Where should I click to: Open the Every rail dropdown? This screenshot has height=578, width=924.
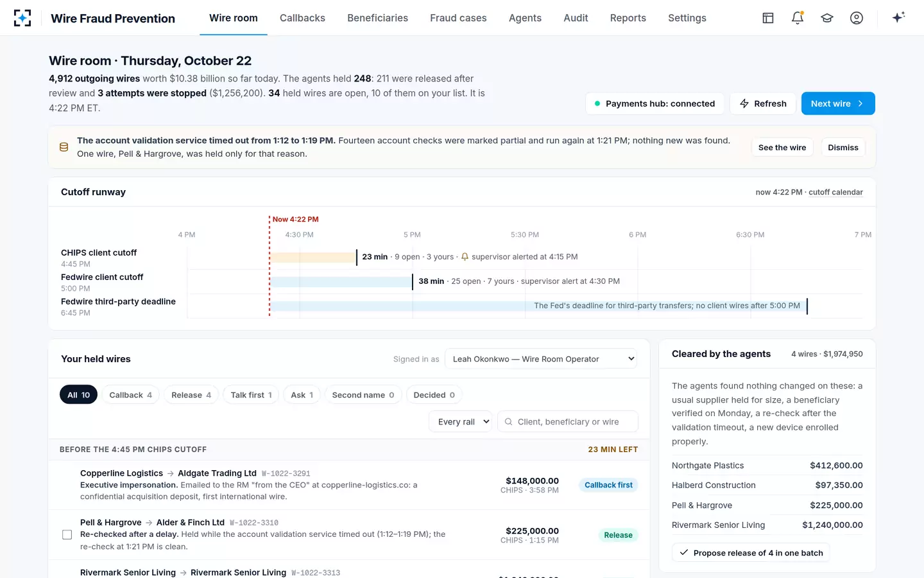[460, 422]
